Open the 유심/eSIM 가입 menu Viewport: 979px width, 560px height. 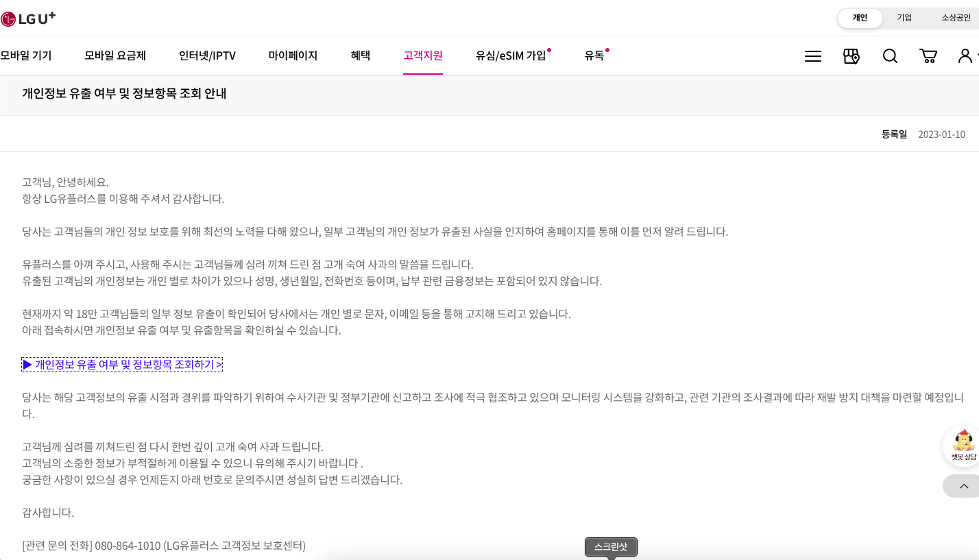(511, 56)
